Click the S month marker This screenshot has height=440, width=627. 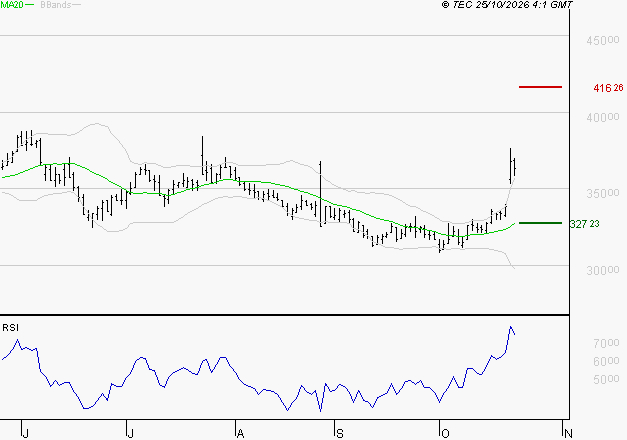[339, 434]
